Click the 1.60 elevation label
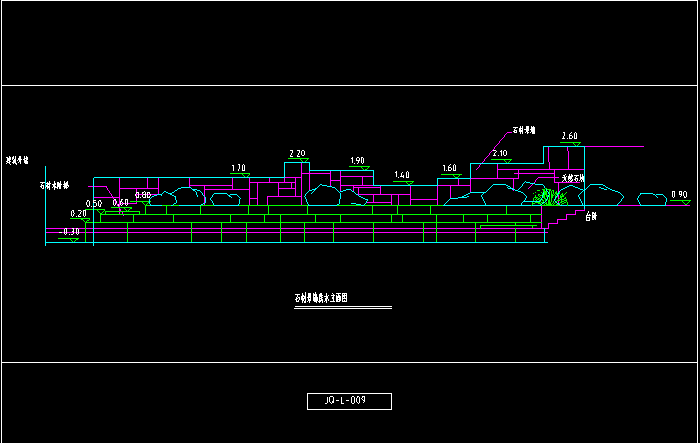Viewport: 700px width, 443px height. (x=449, y=168)
